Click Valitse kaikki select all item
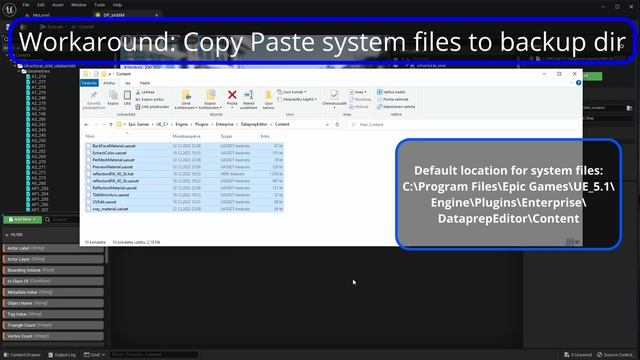The width and height of the screenshot is (640, 360). (x=391, y=92)
